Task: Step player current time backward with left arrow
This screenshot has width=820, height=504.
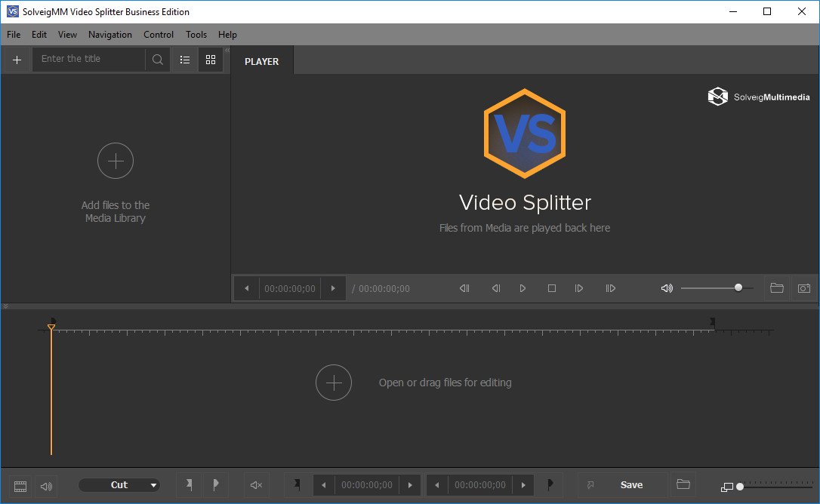Action: (x=247, y=288)
